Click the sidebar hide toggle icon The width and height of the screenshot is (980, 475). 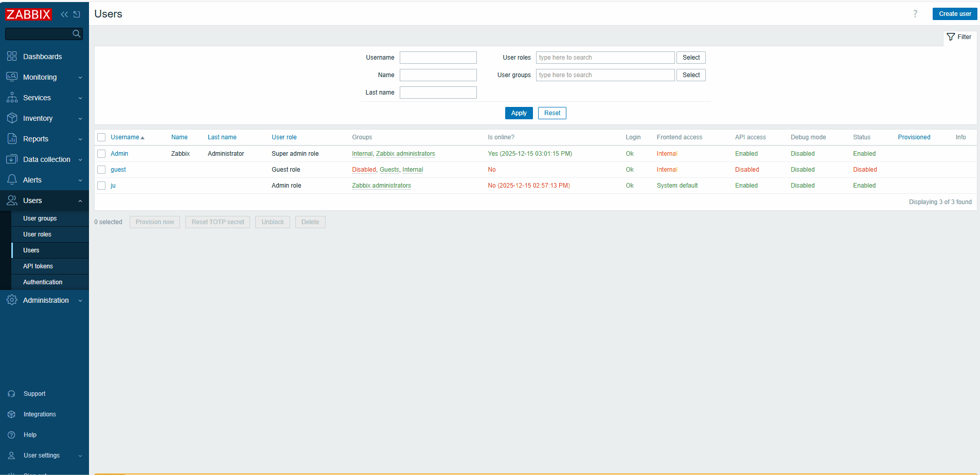(77, 14)
